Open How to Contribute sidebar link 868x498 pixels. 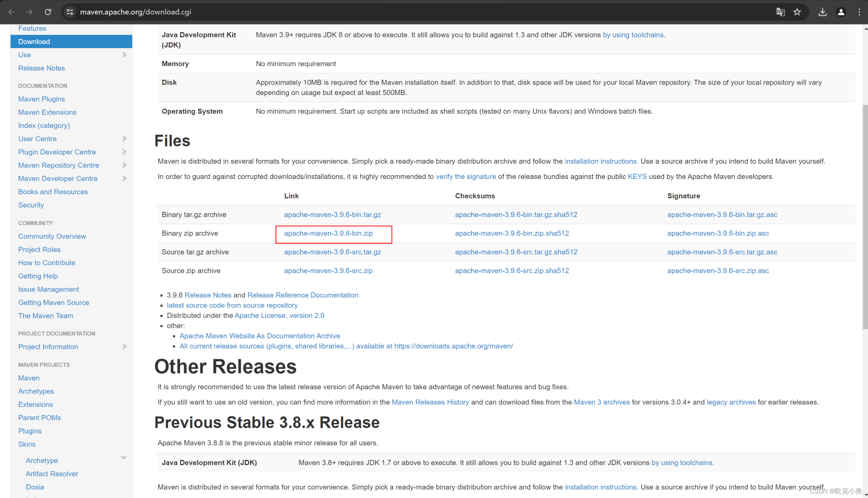47,263
